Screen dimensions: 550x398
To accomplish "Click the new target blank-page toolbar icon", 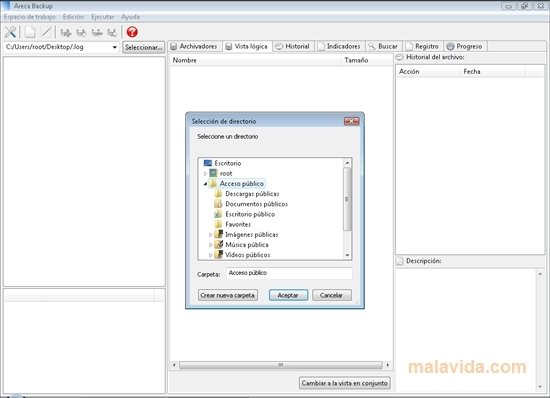I will [30, 32].
